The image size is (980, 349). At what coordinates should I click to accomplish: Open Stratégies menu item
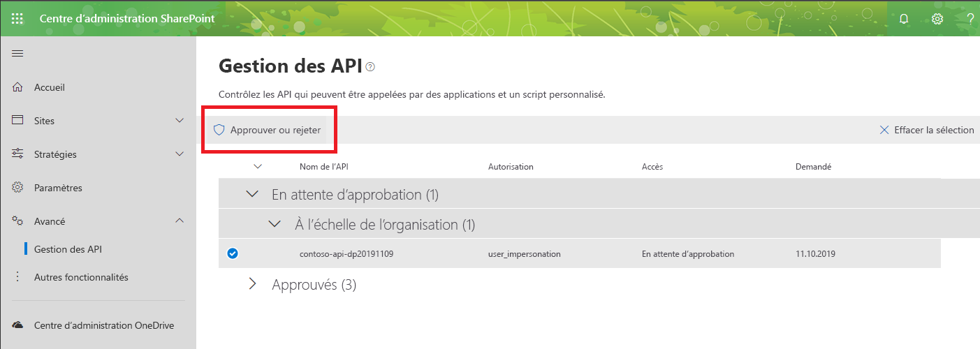click(x=55, y=154)
